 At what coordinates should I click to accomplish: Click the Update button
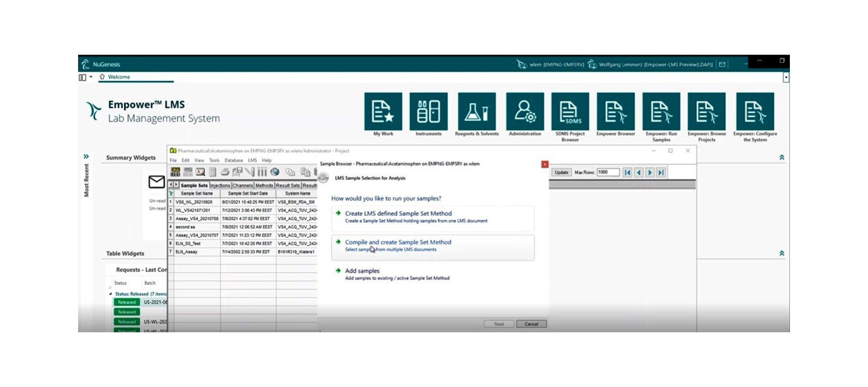coord(561,172)
